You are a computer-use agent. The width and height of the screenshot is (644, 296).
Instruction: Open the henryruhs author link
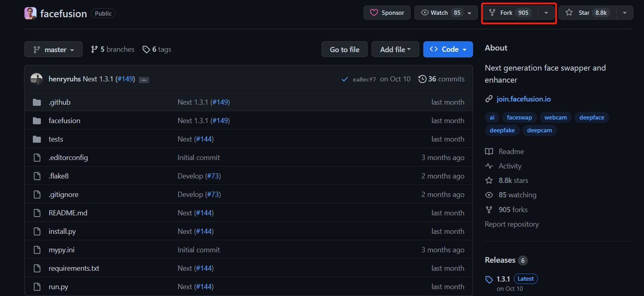[x=65, y=79]
